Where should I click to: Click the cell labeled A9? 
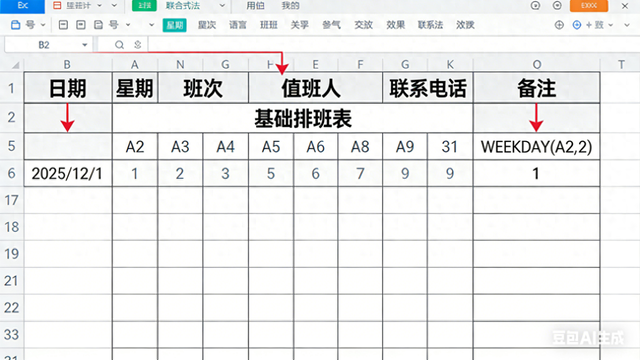click(405, 147)
